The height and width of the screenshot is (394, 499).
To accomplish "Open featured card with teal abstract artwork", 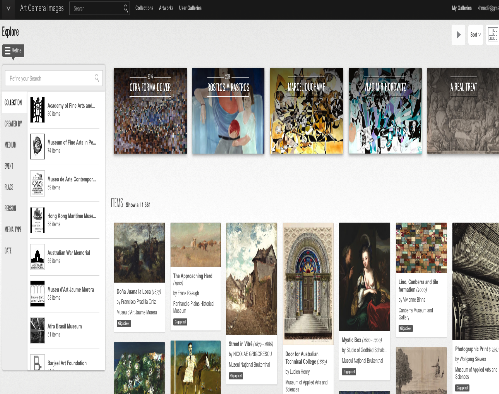I will tap(385, 111).
